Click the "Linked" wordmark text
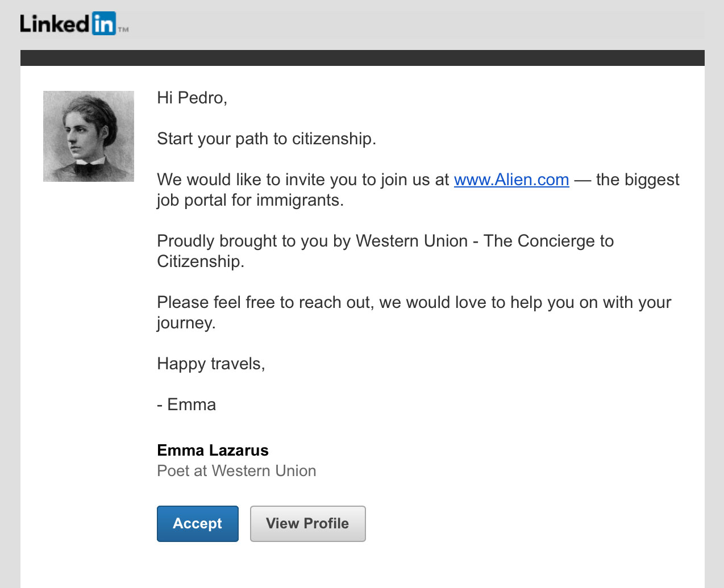The width and height of the screenshot is (724, 588). point(55,24)
